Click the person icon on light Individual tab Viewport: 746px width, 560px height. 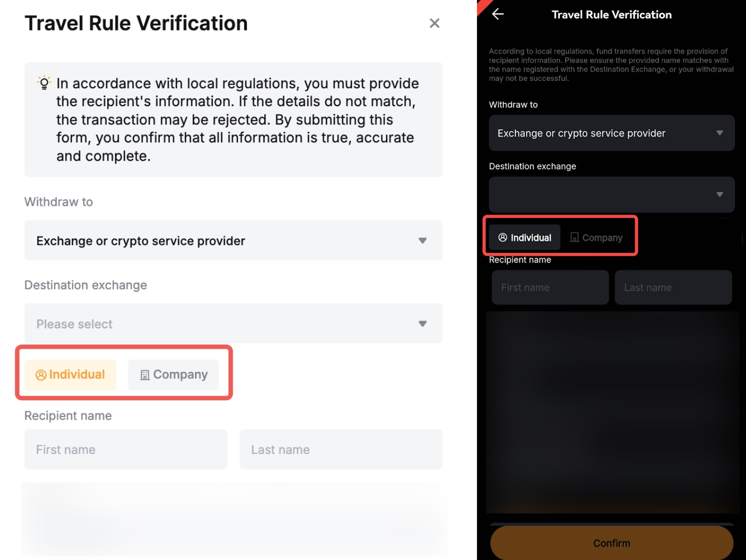point(41,375)
